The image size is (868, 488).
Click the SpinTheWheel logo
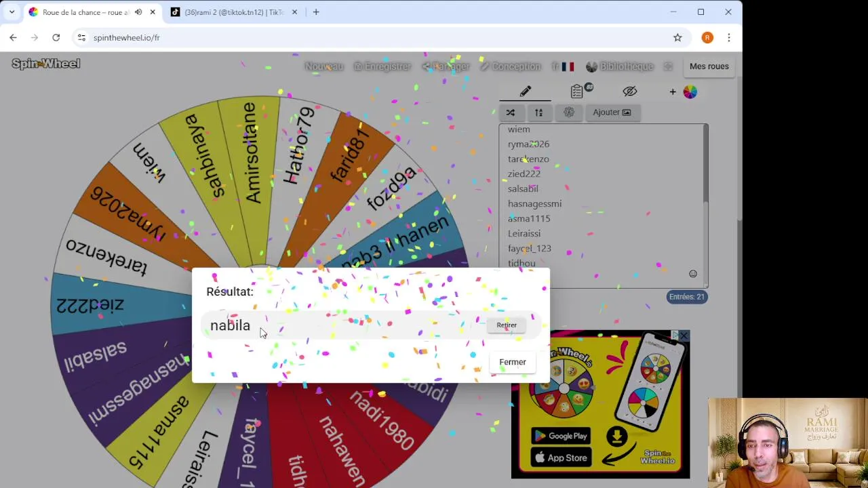(x=46, y=64)
